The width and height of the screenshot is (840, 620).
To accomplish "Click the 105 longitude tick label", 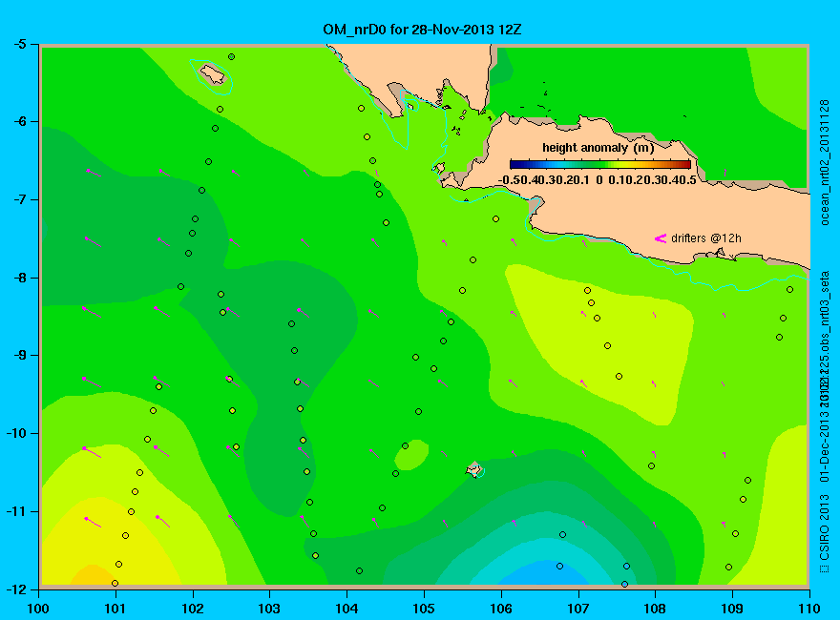I will pyautogui.click(x=424, y=609).
